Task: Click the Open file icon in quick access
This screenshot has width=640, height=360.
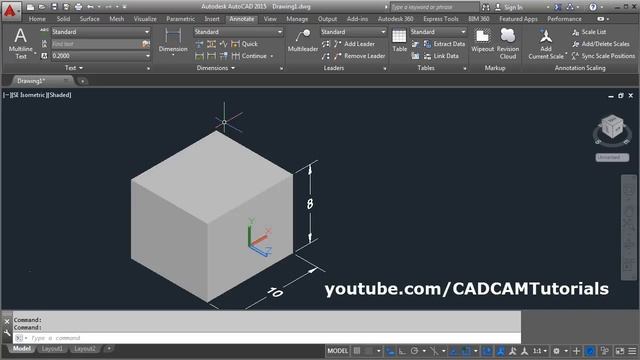Action: click(42, 7)
